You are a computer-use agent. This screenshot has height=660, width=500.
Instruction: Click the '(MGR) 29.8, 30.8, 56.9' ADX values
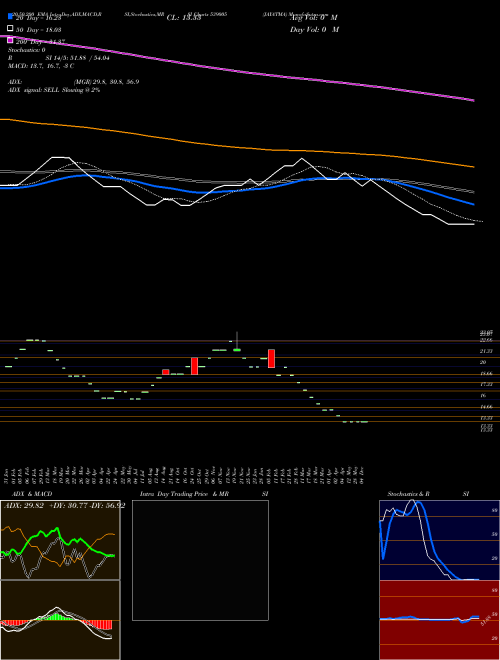106,82
